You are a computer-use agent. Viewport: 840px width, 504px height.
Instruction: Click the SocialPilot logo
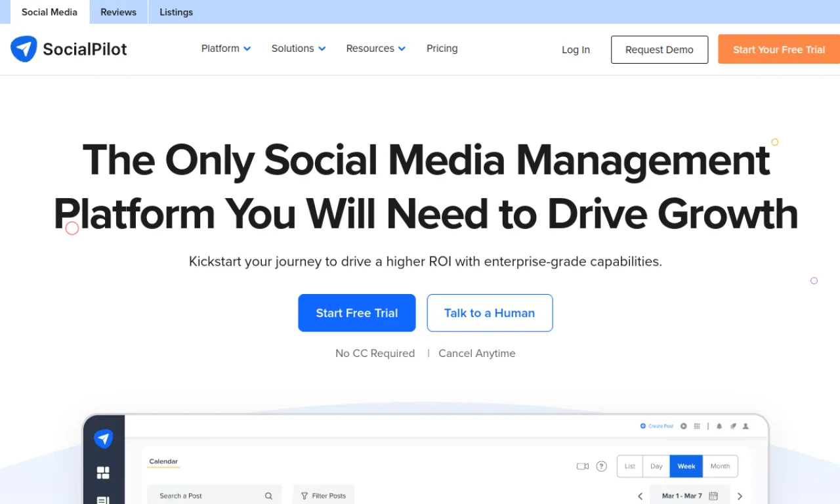point(69,49)
